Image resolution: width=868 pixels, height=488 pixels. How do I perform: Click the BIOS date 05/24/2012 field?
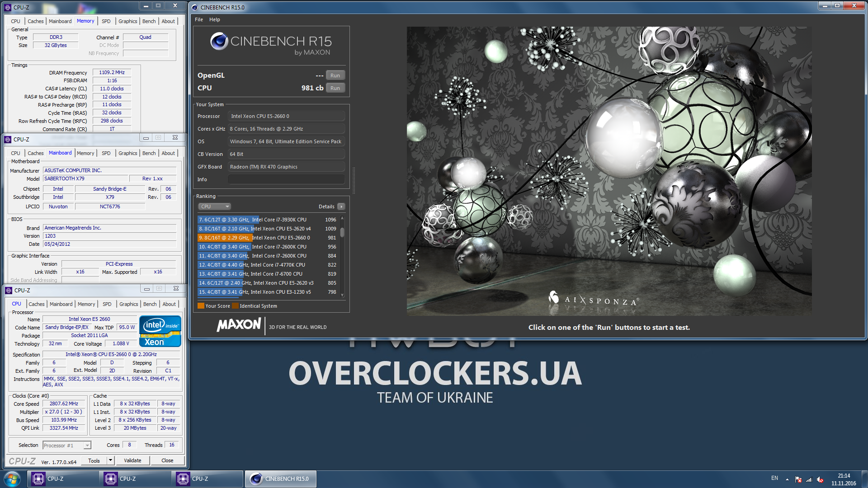(x=110, y=244)
